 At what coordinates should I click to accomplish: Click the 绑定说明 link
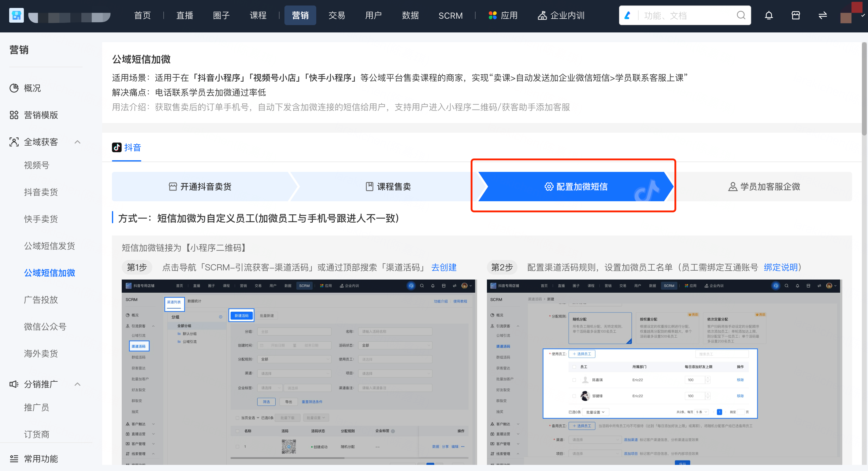coord(781,268)
